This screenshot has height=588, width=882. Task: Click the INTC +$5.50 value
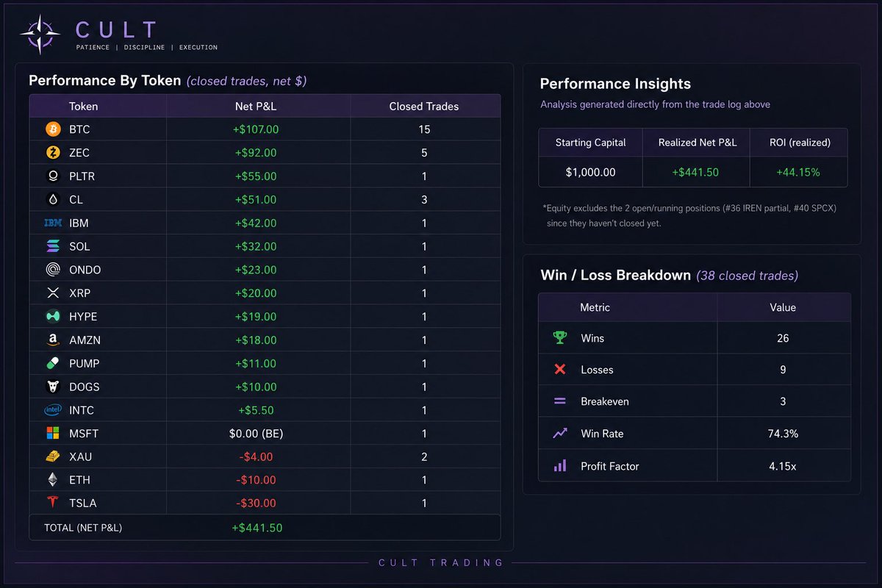(256, 410)
